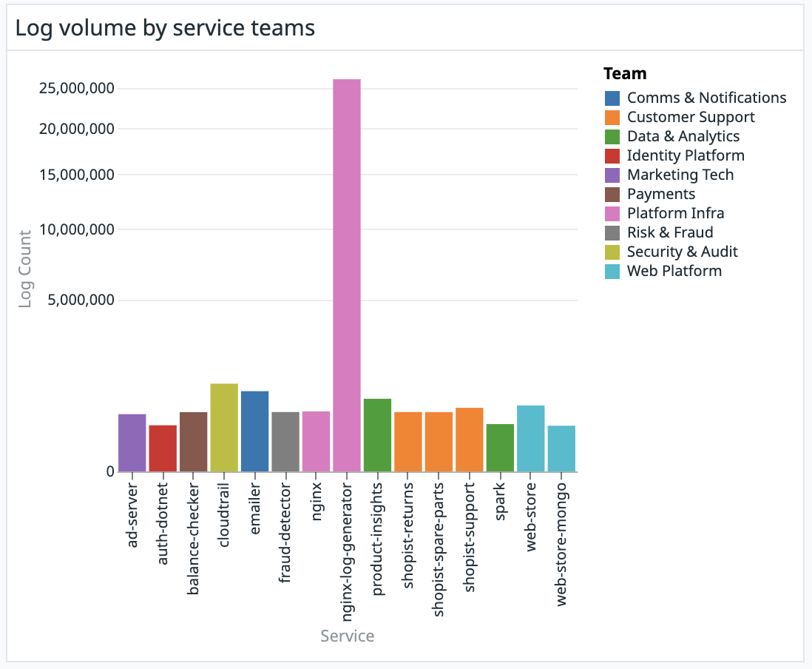Click the Identity Platform red legend swatch
The height and width of the screenshot is (669, 812).
pyautogui.click(x=612, y=155)
